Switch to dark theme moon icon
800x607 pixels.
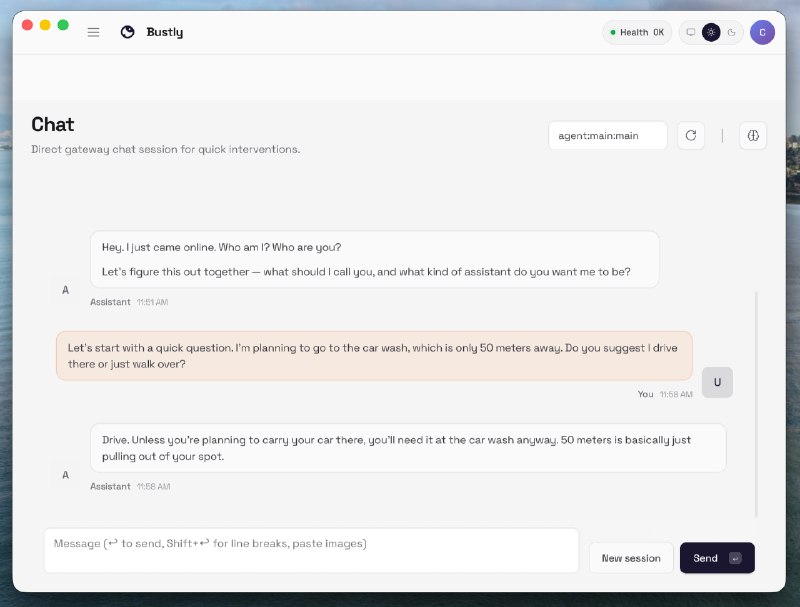[731, 32]
